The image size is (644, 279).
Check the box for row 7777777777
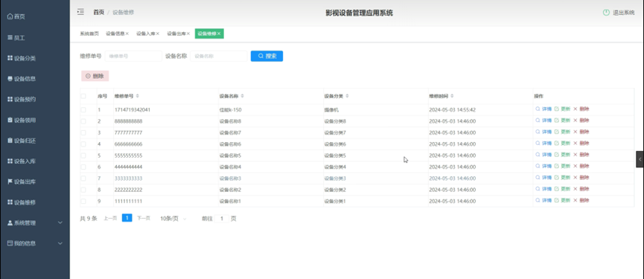click(83, 133)
